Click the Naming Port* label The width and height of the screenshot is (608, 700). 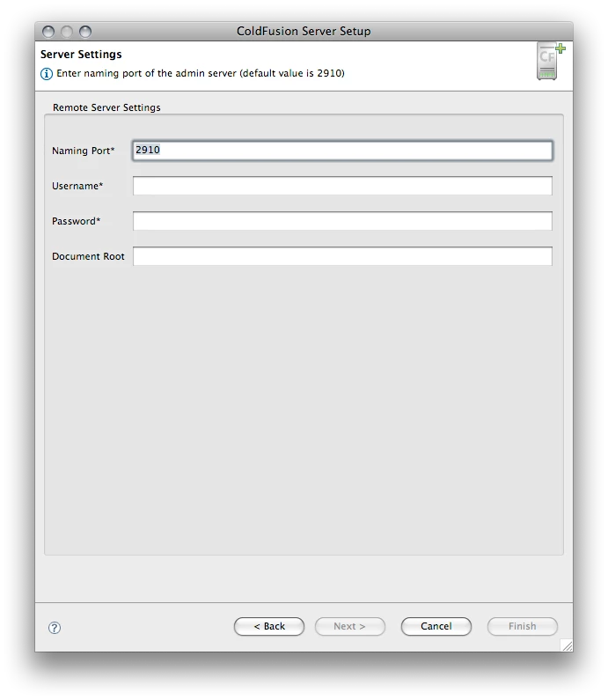tap(84, 151)
